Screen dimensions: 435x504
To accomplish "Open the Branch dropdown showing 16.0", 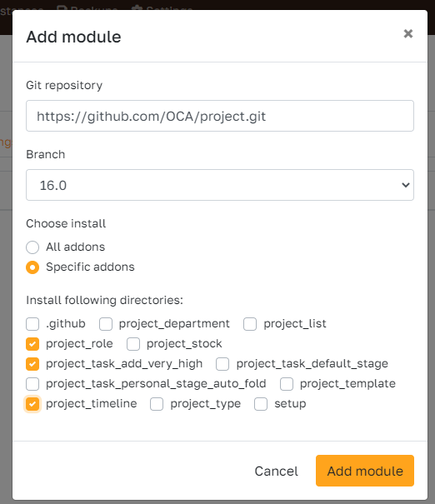I will point(220,185).
